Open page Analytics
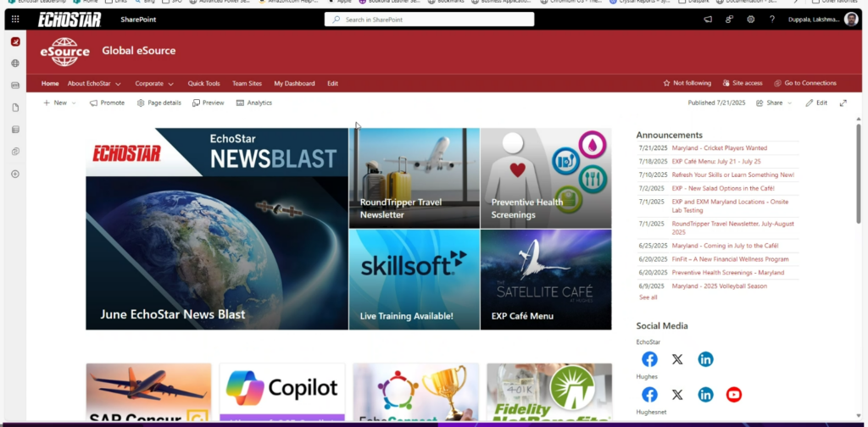Screen dimensions: 868x427 click(254, 103)
